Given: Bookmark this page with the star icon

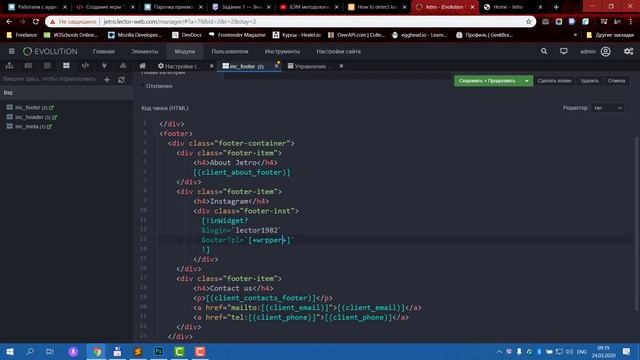Looking at the screenshot, I should point(529,22).
